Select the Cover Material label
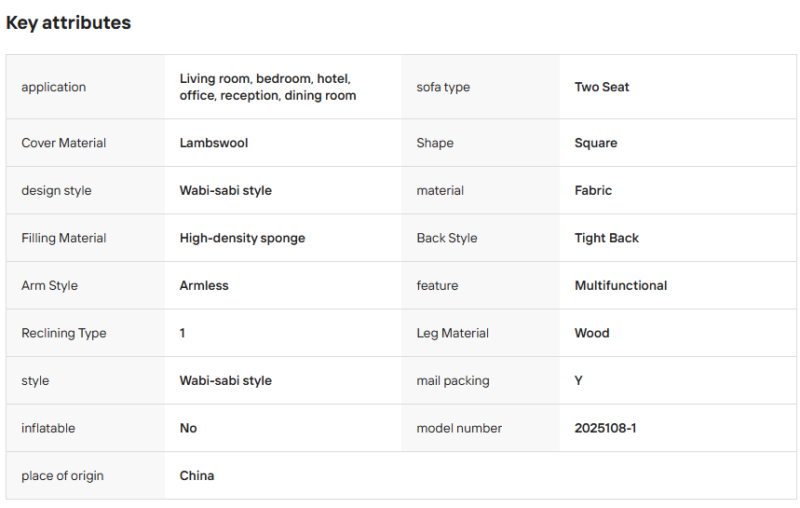Screen dimensions: 800x508 tap(64, 143)
